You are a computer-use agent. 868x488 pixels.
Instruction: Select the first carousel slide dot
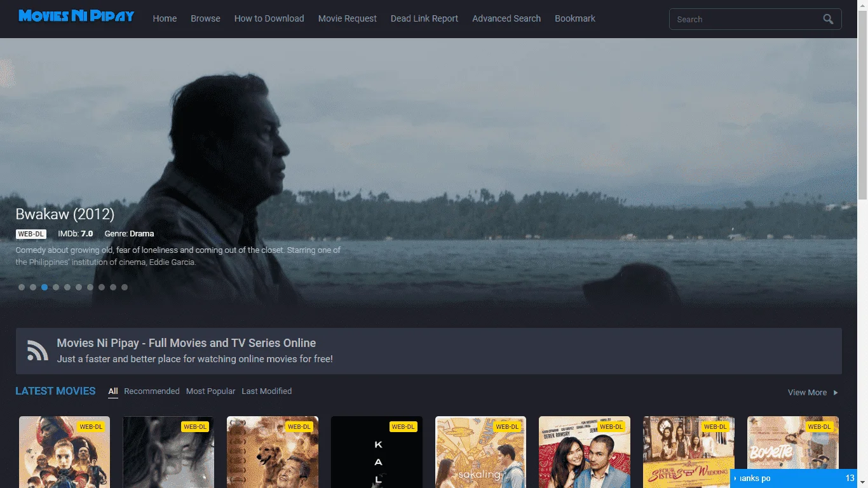(x=22, y=287)
